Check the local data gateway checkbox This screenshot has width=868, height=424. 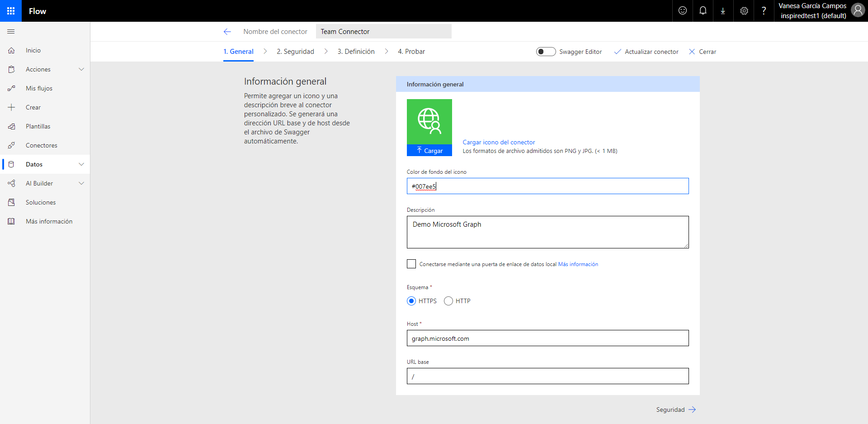(x=411, y=264)
